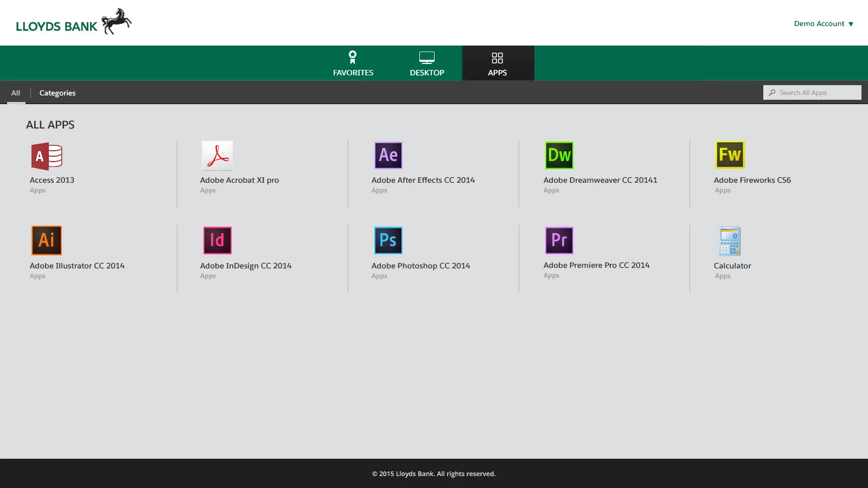The height and width of the screenshot is (488, 868).
Task: Open the InDesign Id icon
Action: [218, 240]
